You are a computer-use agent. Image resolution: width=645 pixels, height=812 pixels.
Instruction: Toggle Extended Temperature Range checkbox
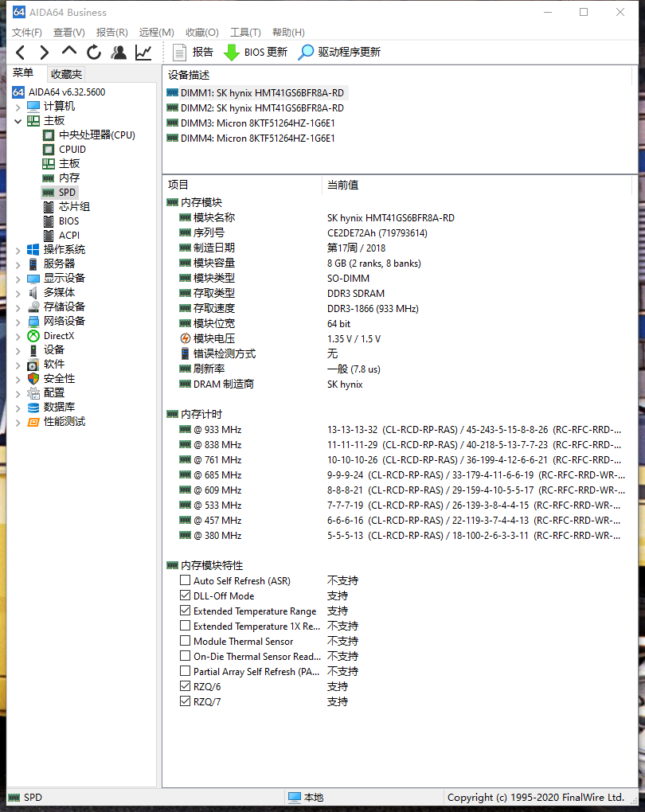coord(185,610)
